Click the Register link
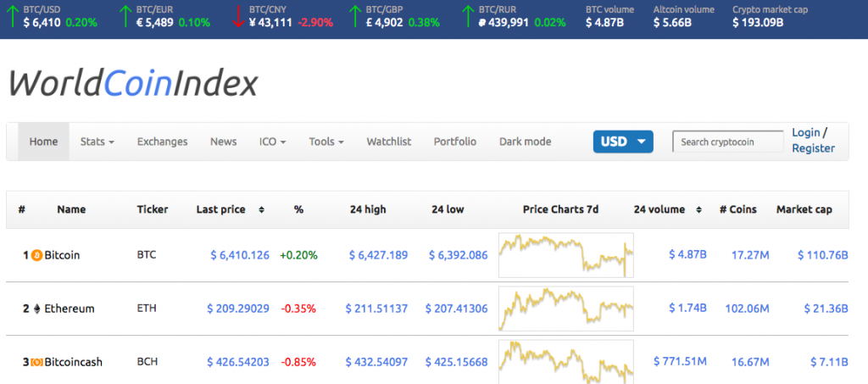 [x=813, y=148]
